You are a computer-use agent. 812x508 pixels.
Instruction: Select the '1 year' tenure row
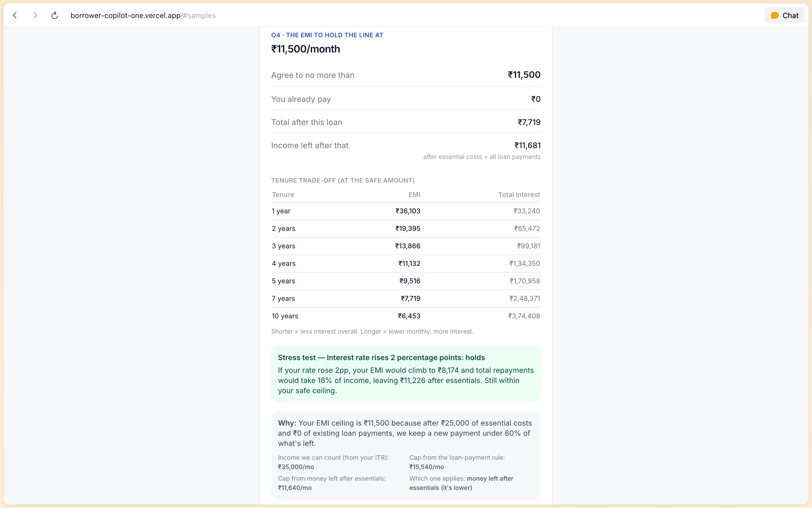[x=406, y=211]
